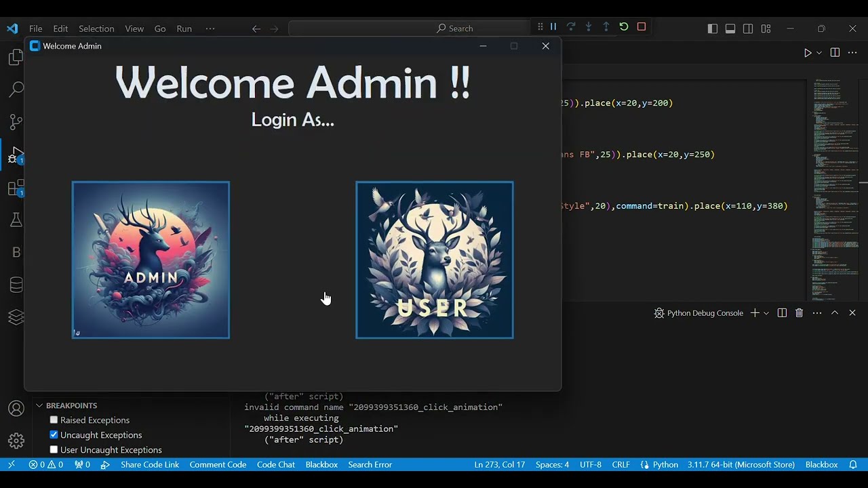Click Comment Code in status bar
This screenshot has width=868, height=488.
pyautogui.click(x=218, y=465)
